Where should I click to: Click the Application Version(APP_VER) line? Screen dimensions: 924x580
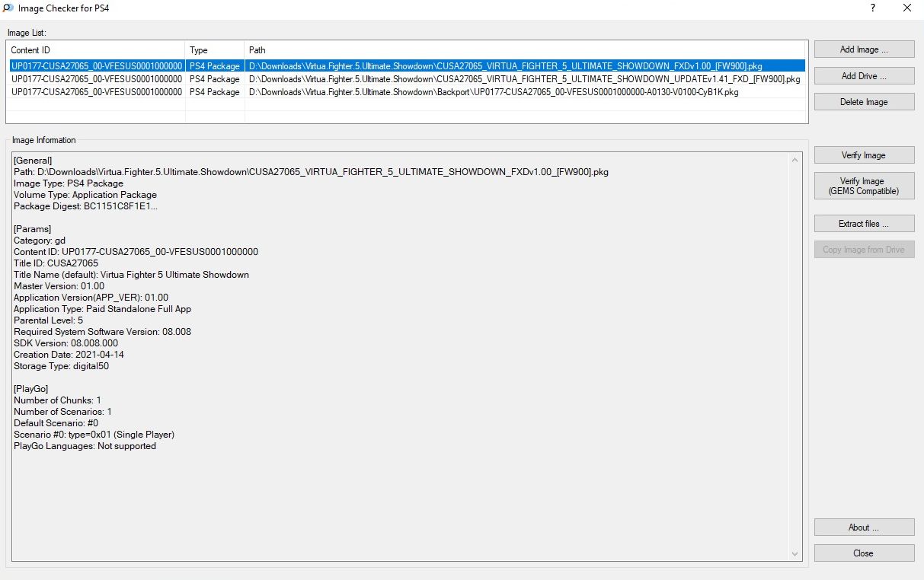pos(91,298)
